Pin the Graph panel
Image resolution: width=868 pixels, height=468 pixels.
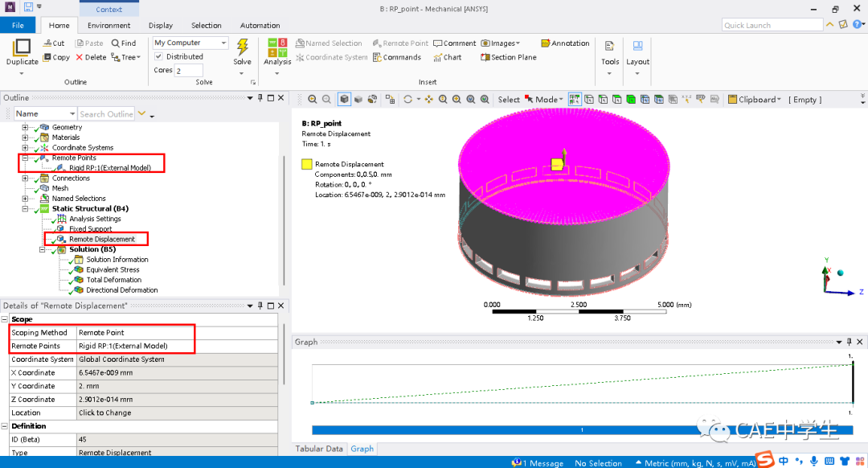tap(850, 342)
